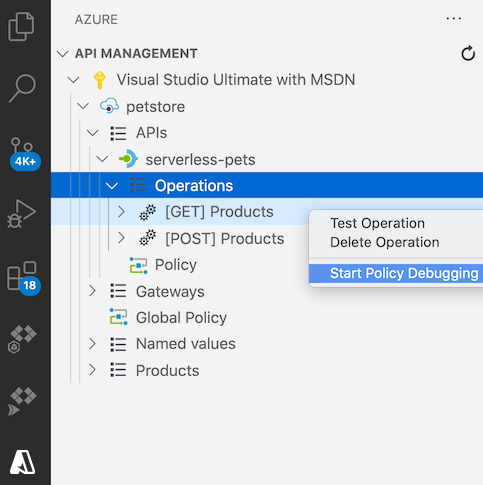Expand the [POST] Products operation
This screenshot has width=483, height=485.
(x=121, y=238)
